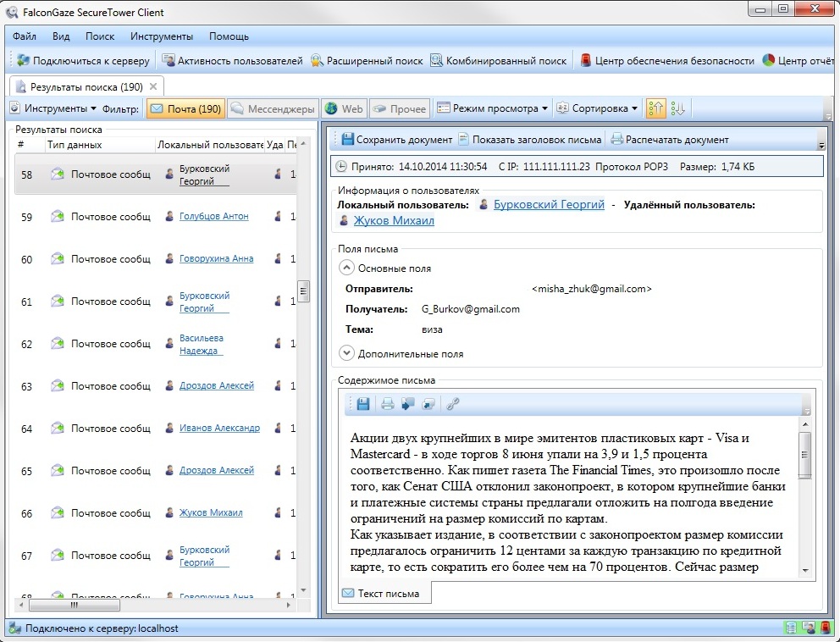Click the user icon beside Бурковский Георгий in row 67
Viewport: 840px width, 642px height.
169,555
